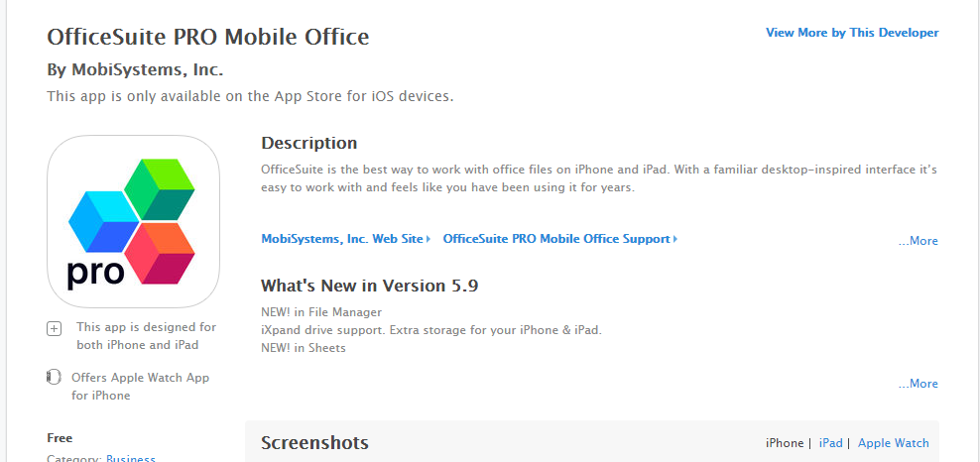The image size is (980, 462).
Task: Open View More by This Developer
Action: coord(852,33)
